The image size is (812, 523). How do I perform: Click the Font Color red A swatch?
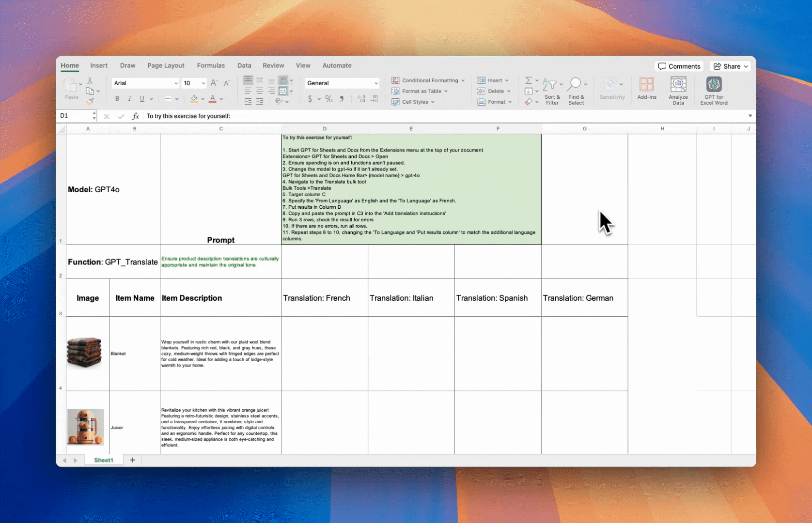point(212,99)
